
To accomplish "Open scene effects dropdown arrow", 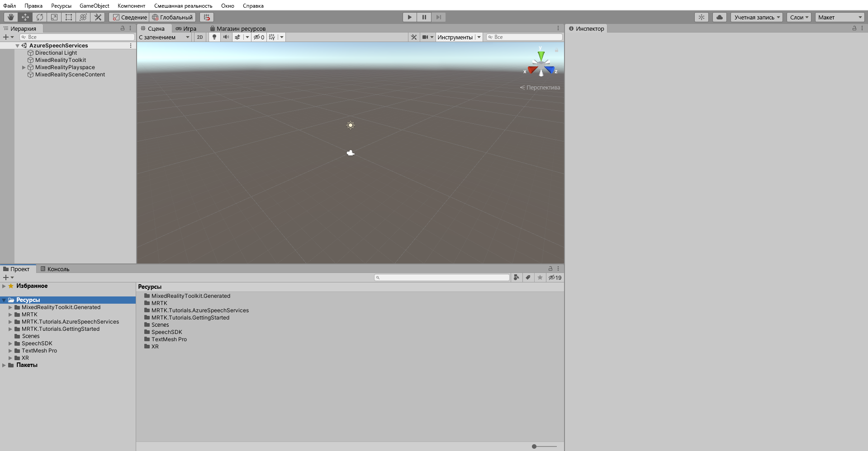I will click(247, 37).
